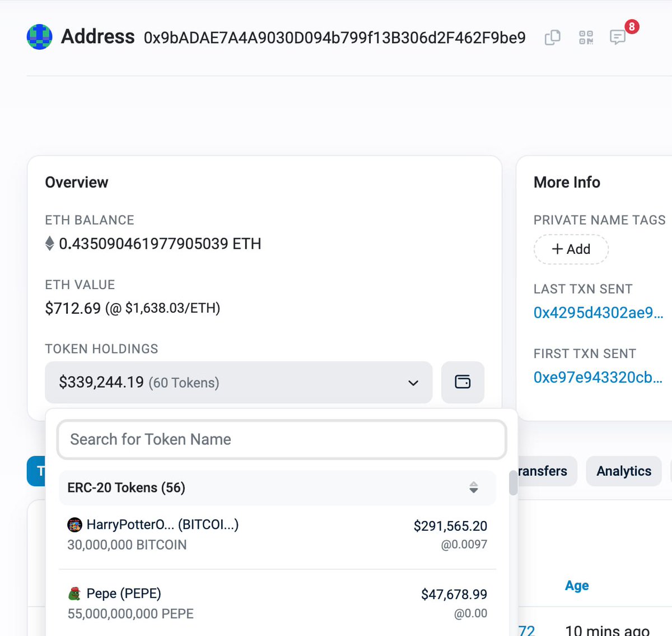Collapse the $339,244.19 token holdings dropdown
This screenshot has width=672, height=636.
(x=239, y=382)
